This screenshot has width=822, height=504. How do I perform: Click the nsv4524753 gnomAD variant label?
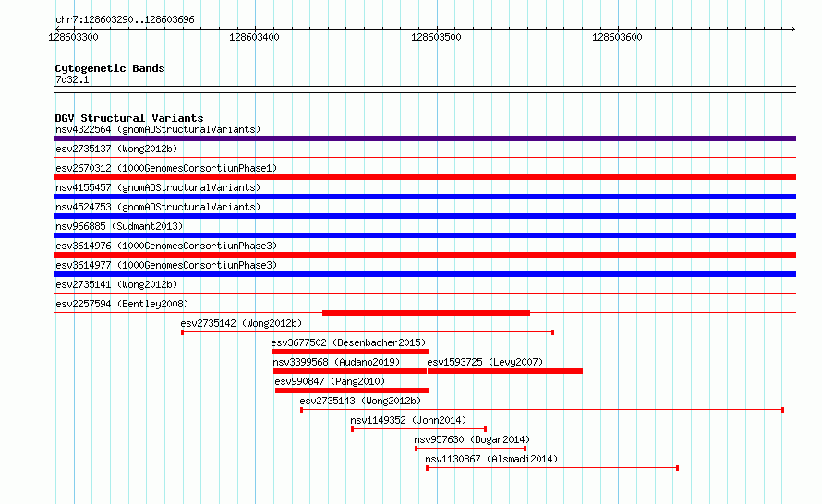pos(158,207)
